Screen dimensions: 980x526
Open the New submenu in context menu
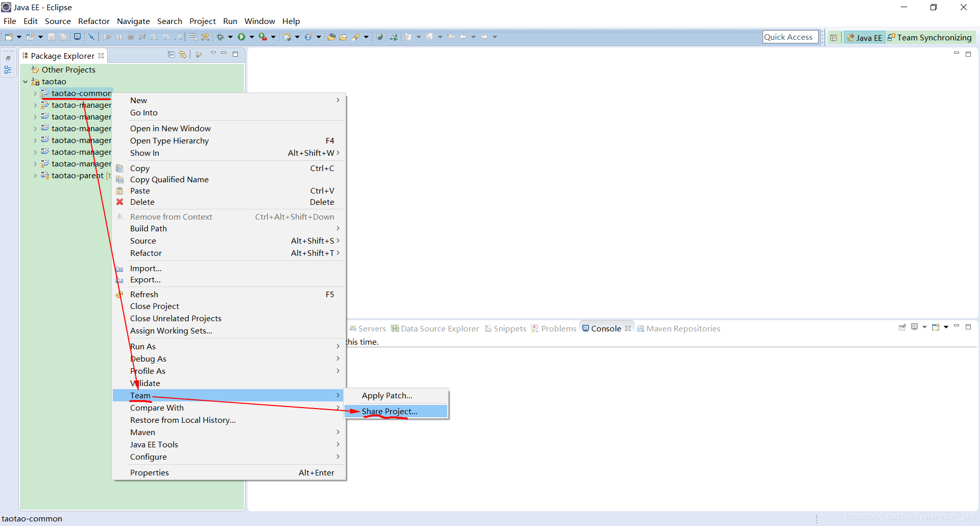coord(229,100)
